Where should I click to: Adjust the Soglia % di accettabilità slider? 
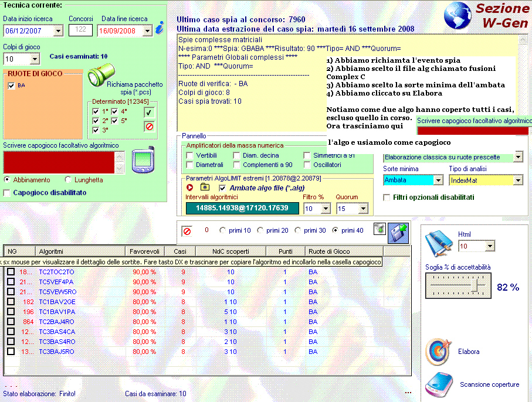coord(480,285)
